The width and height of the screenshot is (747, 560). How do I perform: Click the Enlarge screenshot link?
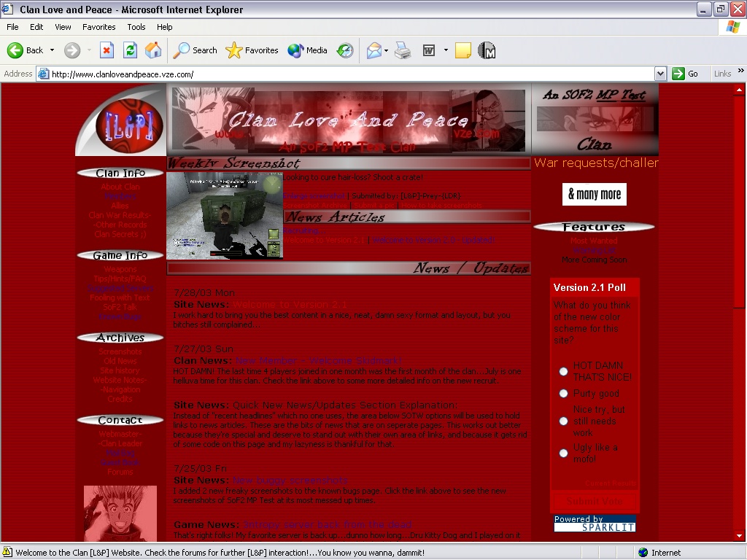pyautogui.click(x=314, y=195)
